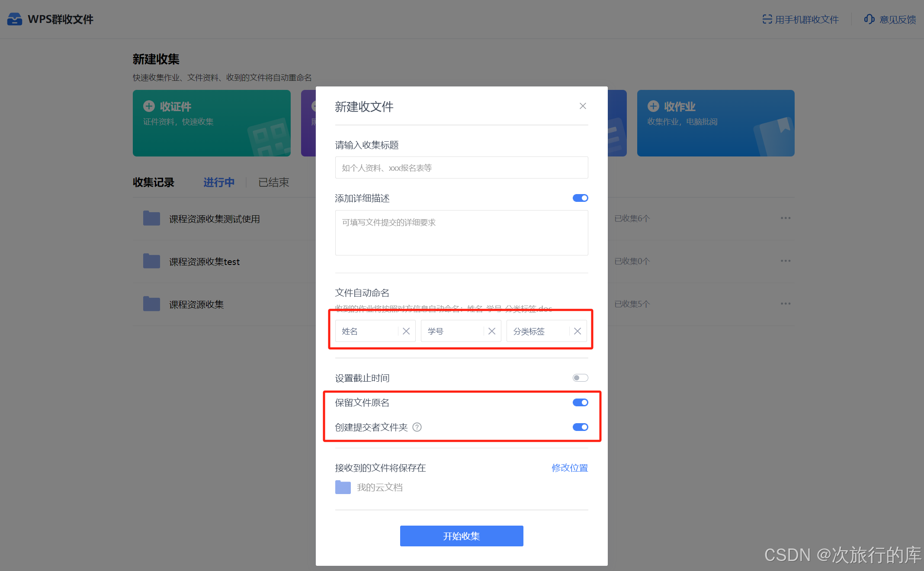Click the 收集标题 input field

pos(461,168)
